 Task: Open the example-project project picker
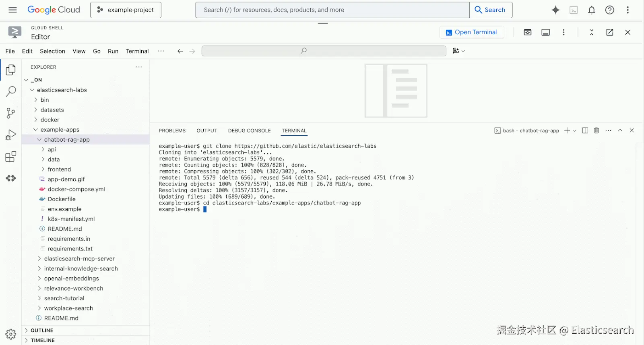pyautogui.click(x=126, y=10)
